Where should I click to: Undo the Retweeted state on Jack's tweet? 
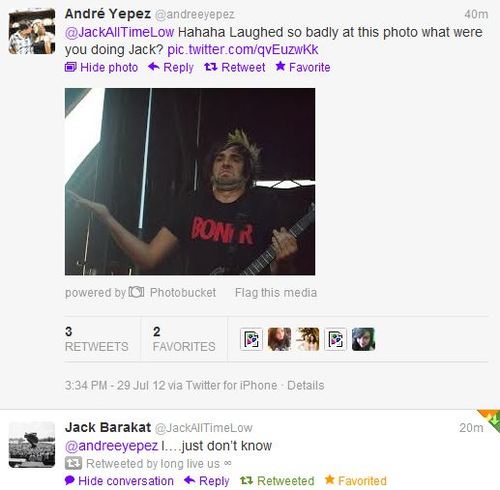[277, 481]
